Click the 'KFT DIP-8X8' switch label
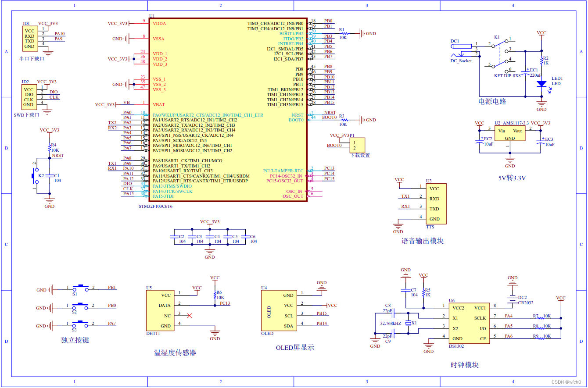Image resolution: width=588 pixels, height=388 pixels. [x=507, y=75]
